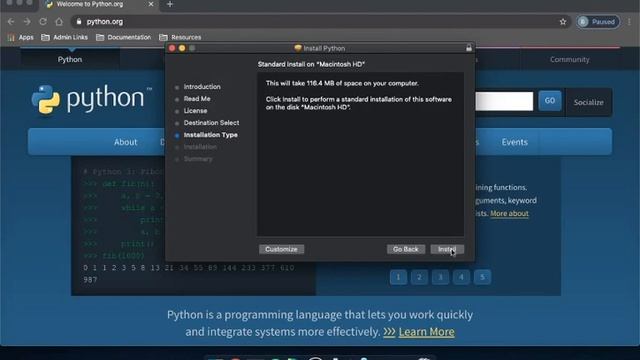Open the Resources bookmark folder
Screen dimensions: 640x360
pos(180,37)
